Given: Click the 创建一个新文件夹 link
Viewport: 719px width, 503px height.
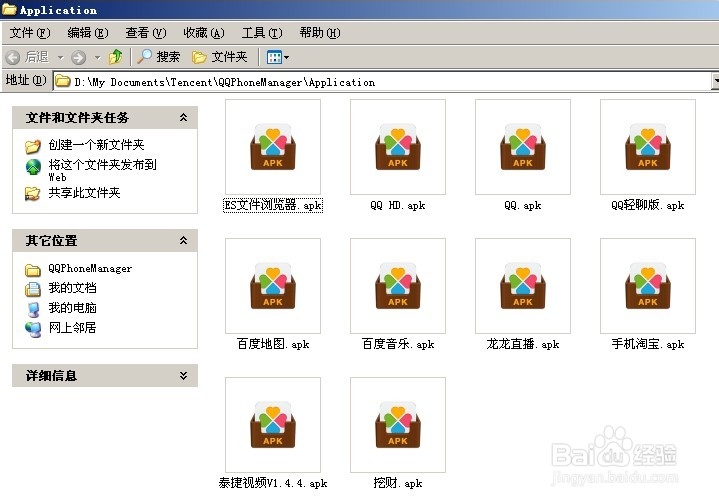Looking at the screenshot, I should pos(96,145).
